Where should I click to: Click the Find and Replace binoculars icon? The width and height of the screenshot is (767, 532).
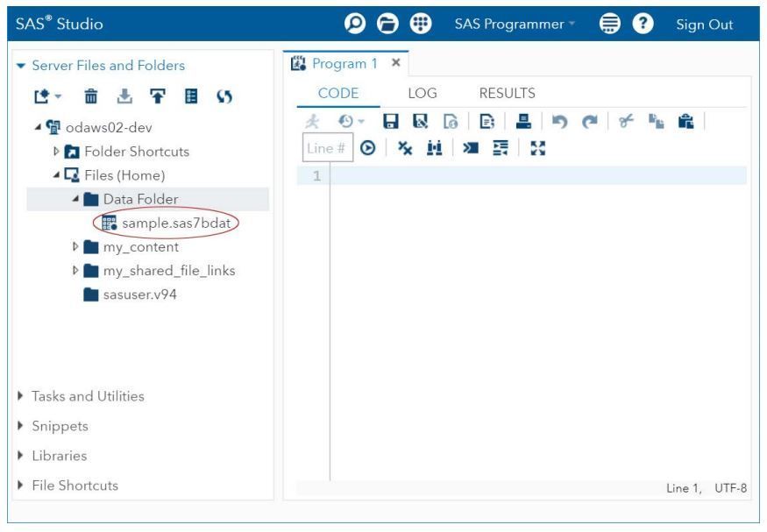[435, 147]
